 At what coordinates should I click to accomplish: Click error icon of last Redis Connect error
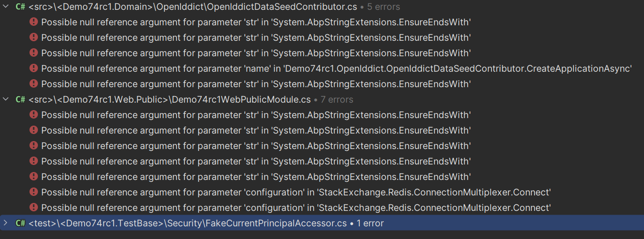[x=33, y=208]
